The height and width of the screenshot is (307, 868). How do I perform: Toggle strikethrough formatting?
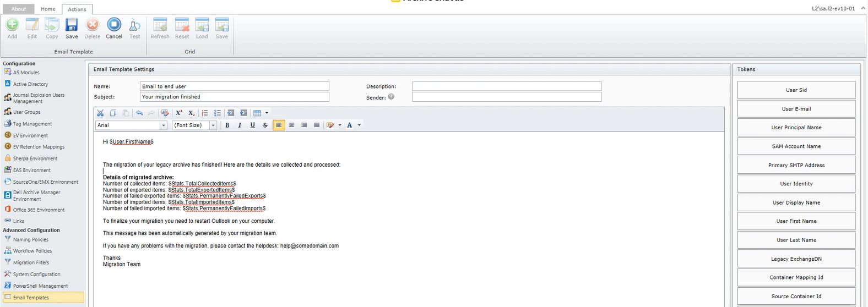point(265,125)
